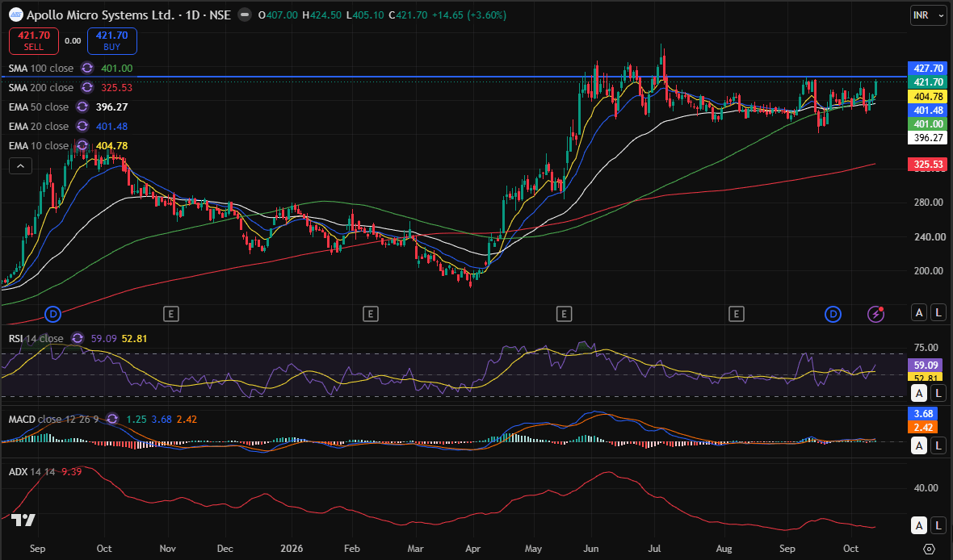Viewport: 953px width, 560px height.
Task: Open the earnings E marker above August
Action: pos(736,314)
